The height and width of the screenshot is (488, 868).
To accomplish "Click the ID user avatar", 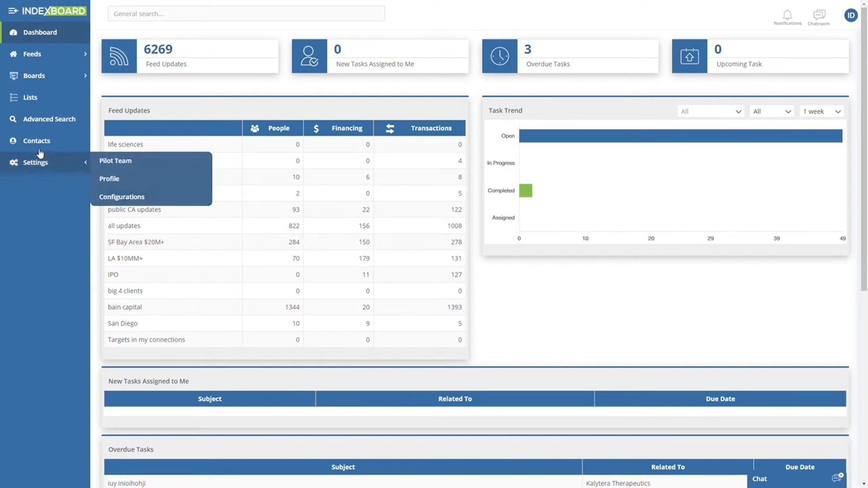I will (x=851, y=15).
